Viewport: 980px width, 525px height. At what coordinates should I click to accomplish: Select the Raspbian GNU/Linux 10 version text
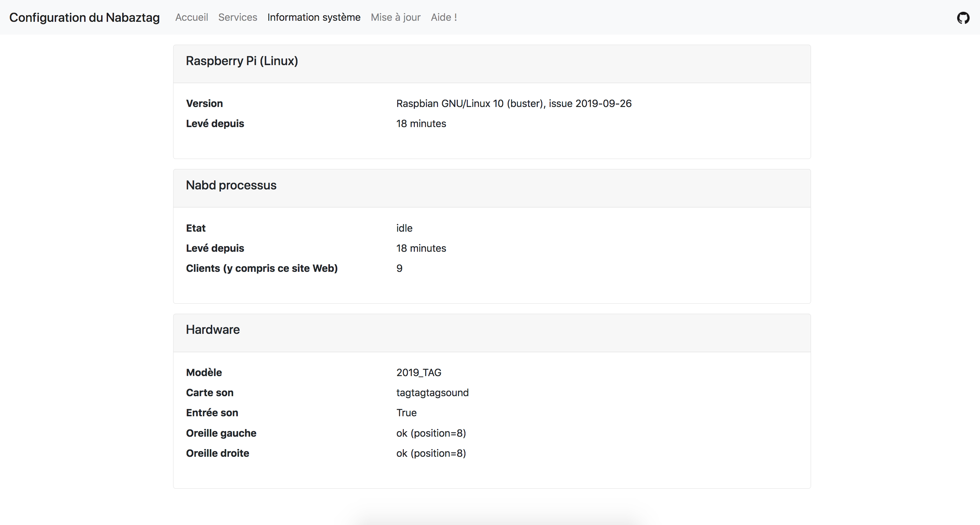514,104
